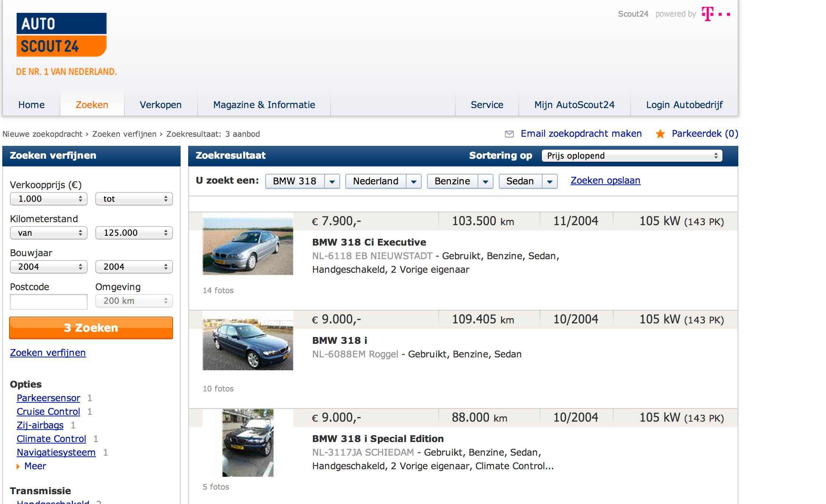Go to the Home tab
Viewport: 826px width, 504px height.
pos(31,105)
